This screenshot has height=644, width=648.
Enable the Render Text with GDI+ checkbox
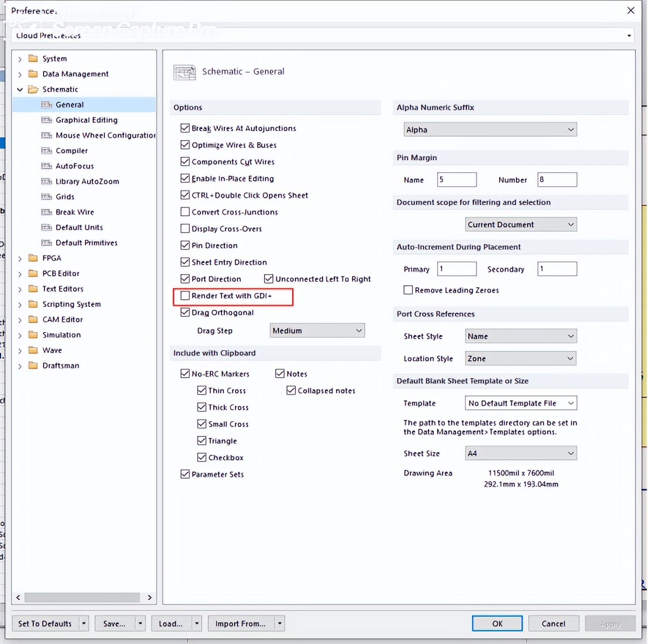[185, 295]
